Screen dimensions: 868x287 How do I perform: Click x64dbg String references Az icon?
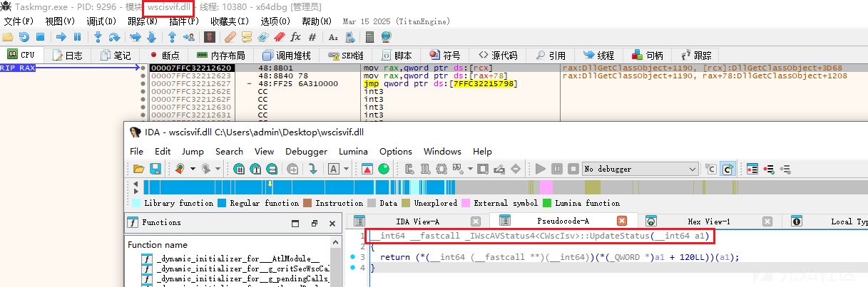(x=333, y=36)
